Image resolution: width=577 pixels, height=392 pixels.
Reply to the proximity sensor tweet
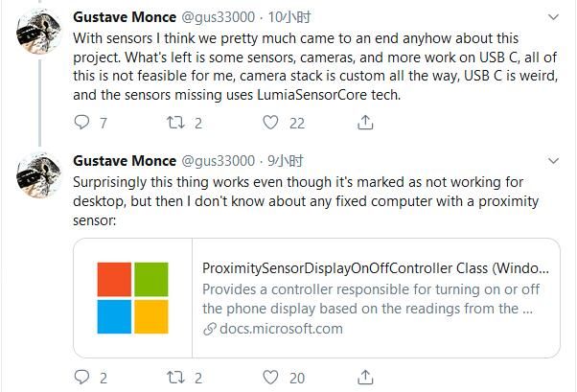[x=81, y=378]
